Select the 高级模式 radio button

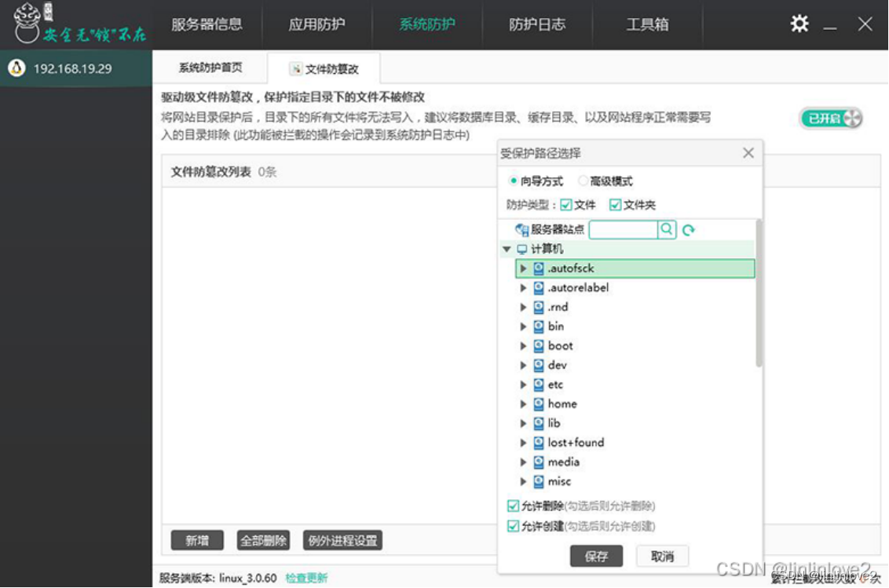pos(582,181)
